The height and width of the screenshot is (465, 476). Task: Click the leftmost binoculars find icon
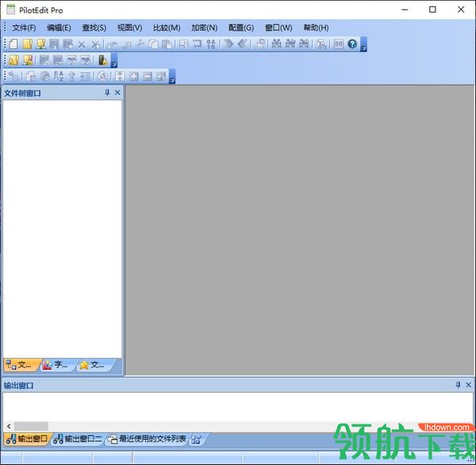pyautogui.click(x=276, y=44)
